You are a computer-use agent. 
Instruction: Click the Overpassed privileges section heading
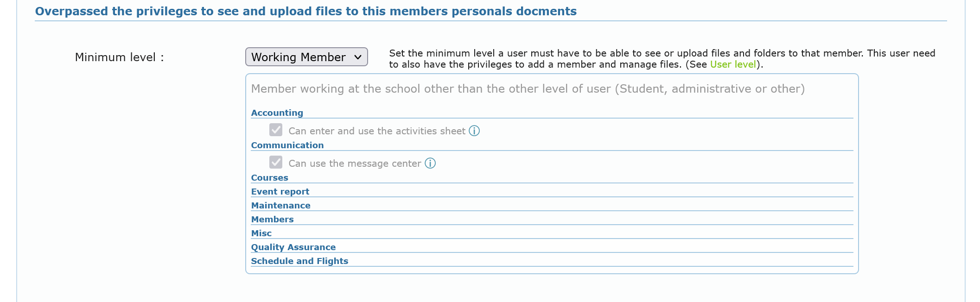click(305, 12)
